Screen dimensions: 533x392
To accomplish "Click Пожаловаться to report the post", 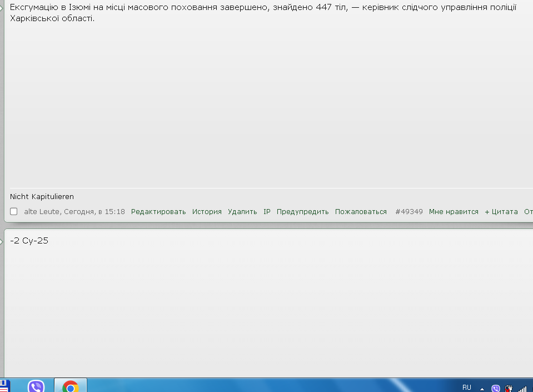I will (361, 211).
